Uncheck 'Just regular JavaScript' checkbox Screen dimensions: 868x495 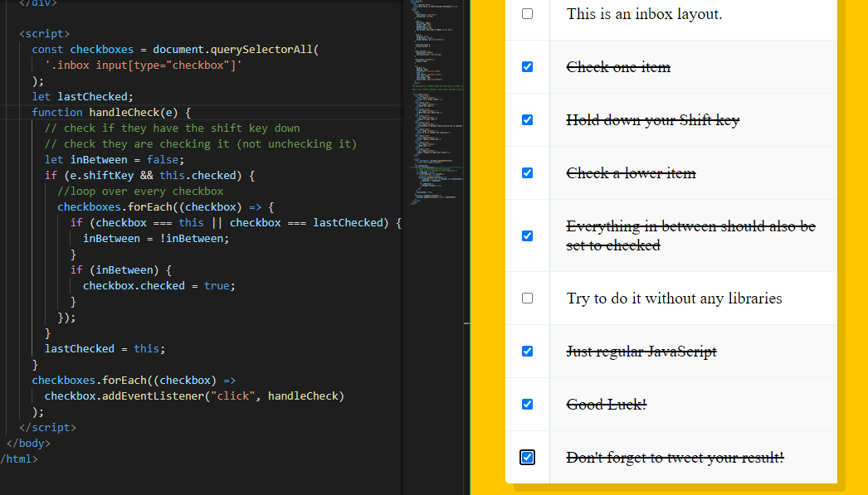click(x=527, y=352)
